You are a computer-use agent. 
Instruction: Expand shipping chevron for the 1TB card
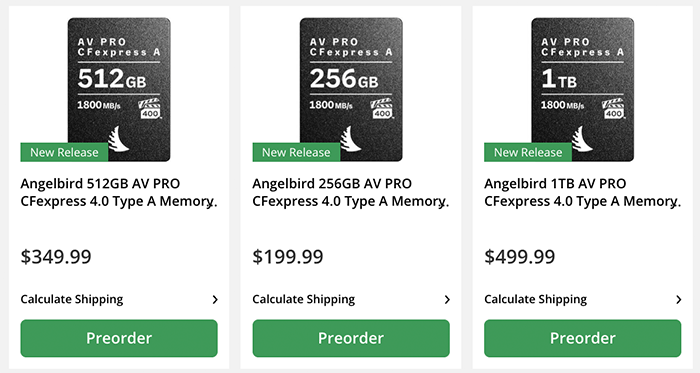click(679, 299)
